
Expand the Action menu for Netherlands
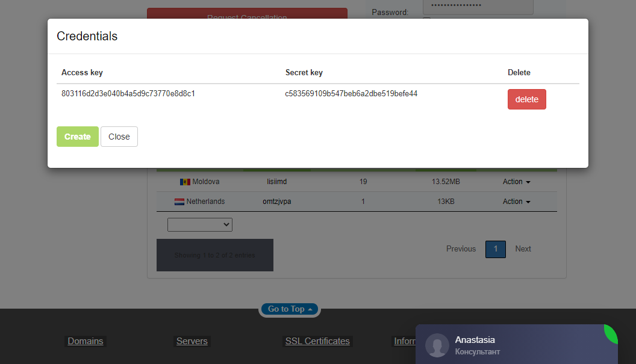pos(516,202)
